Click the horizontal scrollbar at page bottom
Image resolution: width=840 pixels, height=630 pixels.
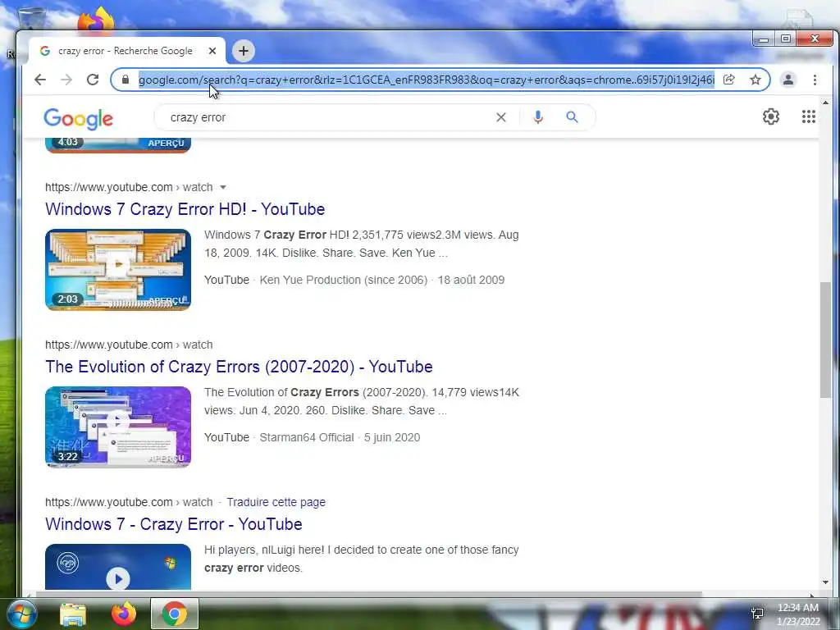pos(369,594)
